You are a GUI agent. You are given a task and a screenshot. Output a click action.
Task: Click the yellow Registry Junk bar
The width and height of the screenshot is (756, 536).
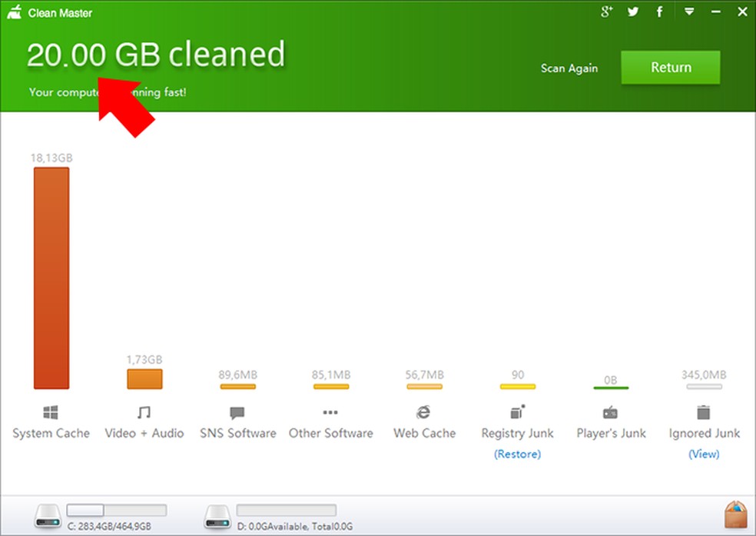[518, 387]
